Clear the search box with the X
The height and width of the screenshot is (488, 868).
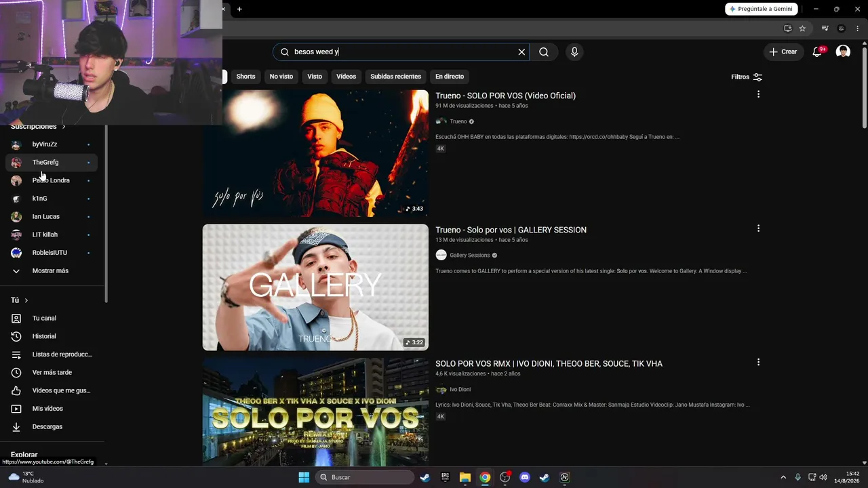521,52
